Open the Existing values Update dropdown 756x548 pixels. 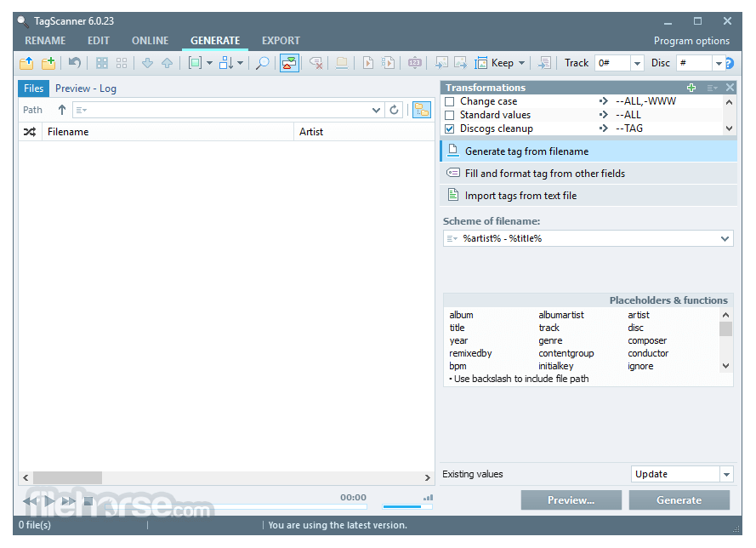tap(726, 475)
